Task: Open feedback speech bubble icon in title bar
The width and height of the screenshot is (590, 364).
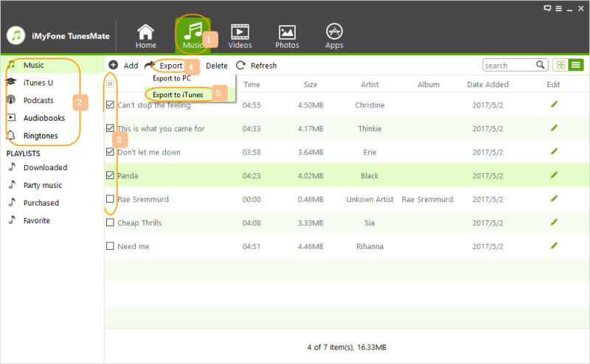Action: click(x=547, y=8)
